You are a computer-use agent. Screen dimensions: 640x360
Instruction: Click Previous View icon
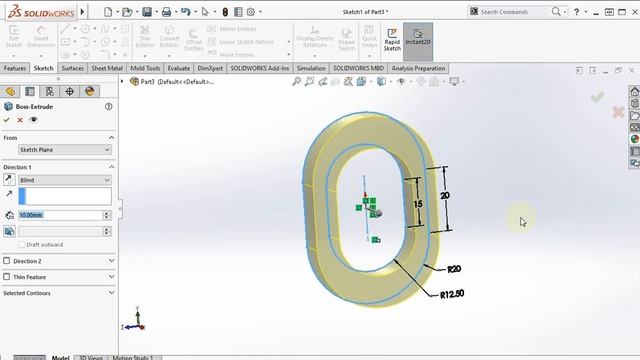[322, 82]
